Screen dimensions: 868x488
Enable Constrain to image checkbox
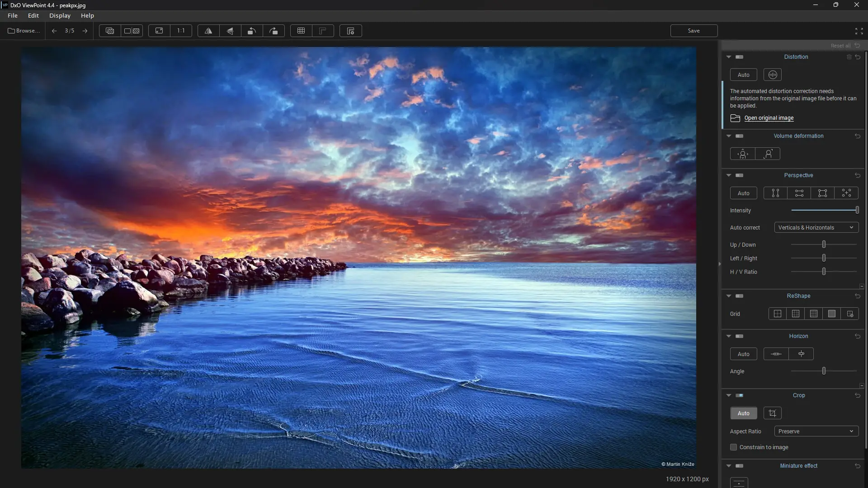[x=733, y=447]
